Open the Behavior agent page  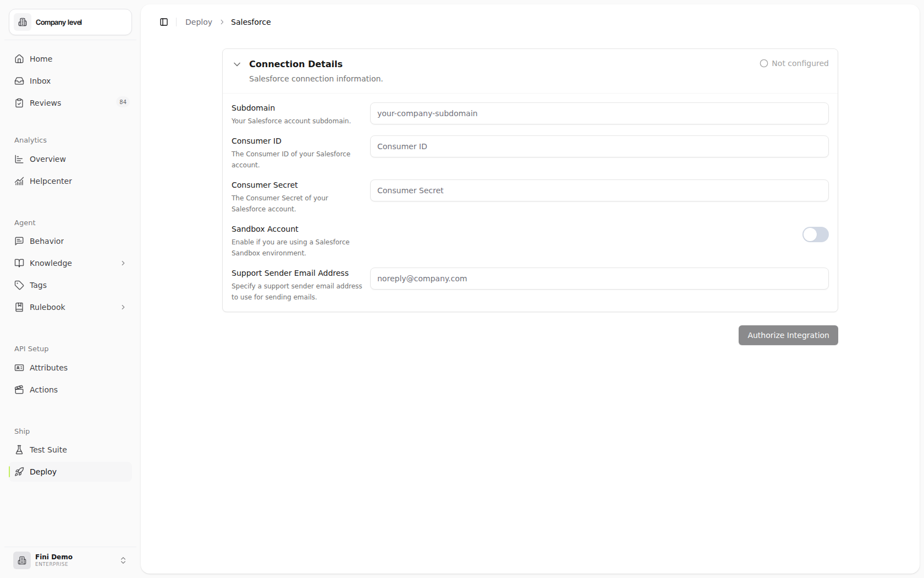70,241
